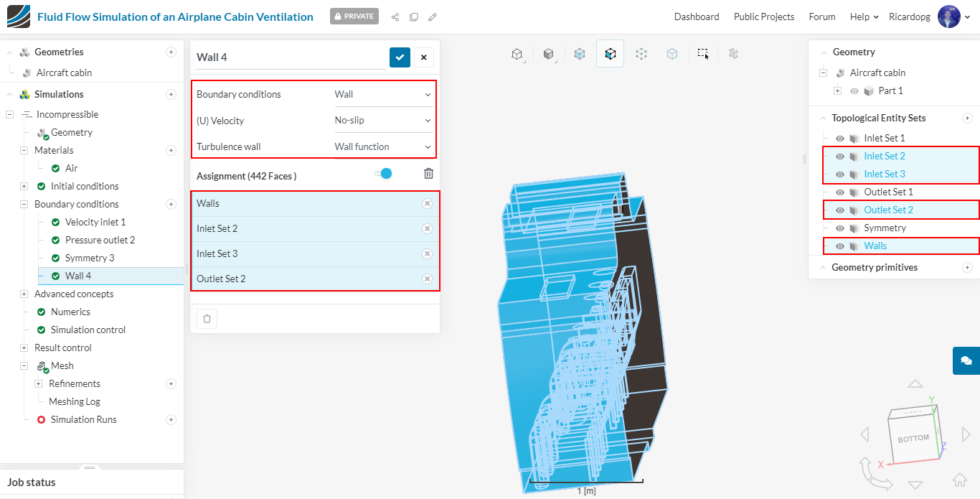
Task: Toggle visibility of Symmetry entity set
Action: 840,228
